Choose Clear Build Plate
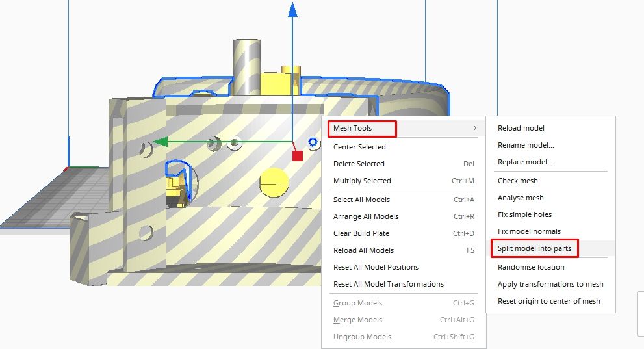Viewport: 644px width, 349px height. [x=404, y=233]
